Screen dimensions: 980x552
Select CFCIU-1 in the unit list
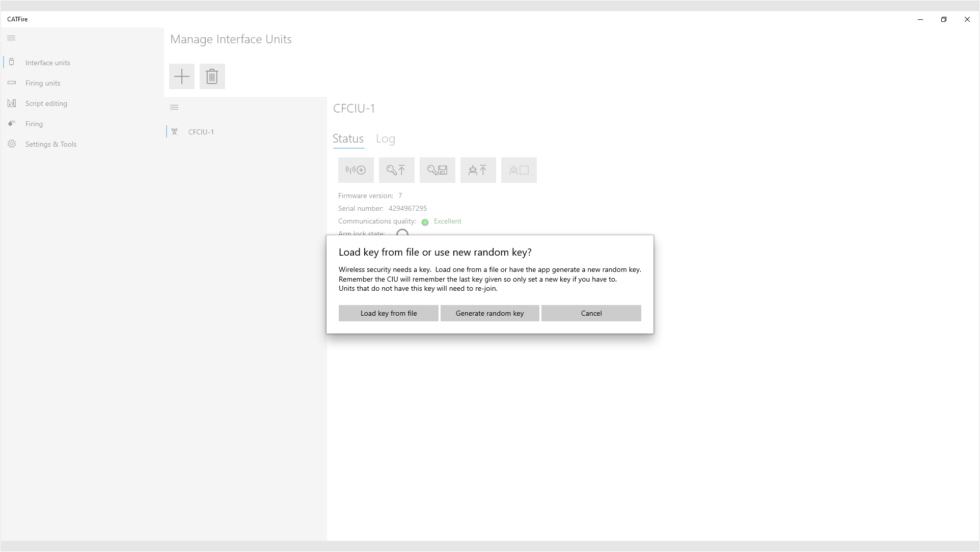pos(201,132)
